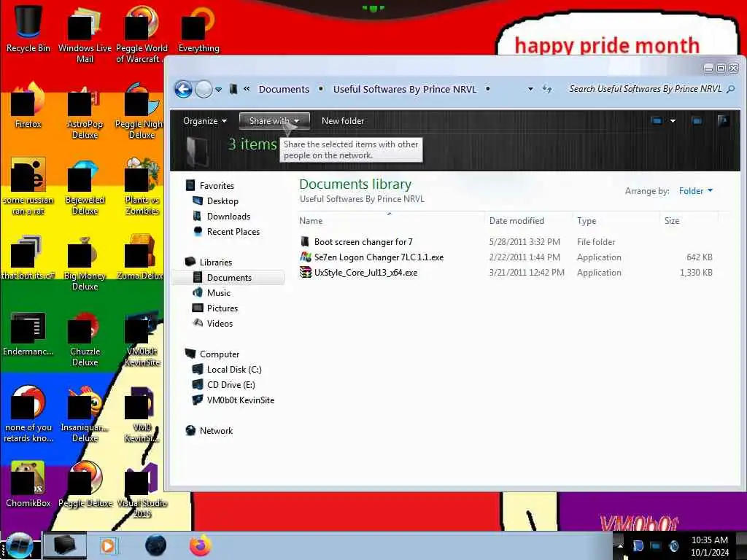Click the action center flag tray icon
Image resolution: width=747 pixels, height=560 pixels.
coord(638,546)
